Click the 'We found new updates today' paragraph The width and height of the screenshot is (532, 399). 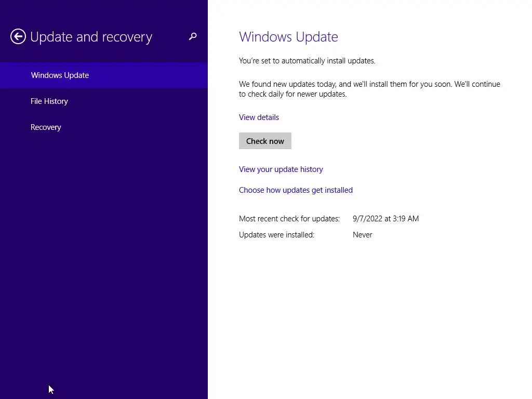369,89
